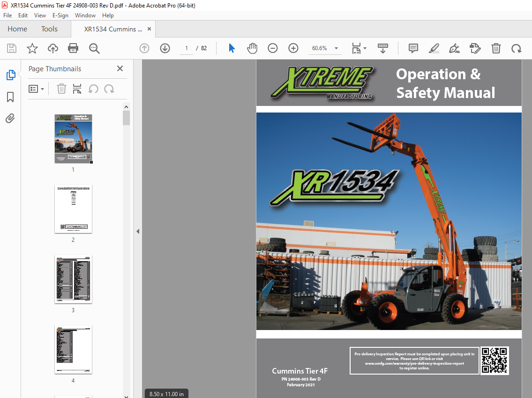Open the Help menu
Screen dimensions: 532x398
(108, 15)
